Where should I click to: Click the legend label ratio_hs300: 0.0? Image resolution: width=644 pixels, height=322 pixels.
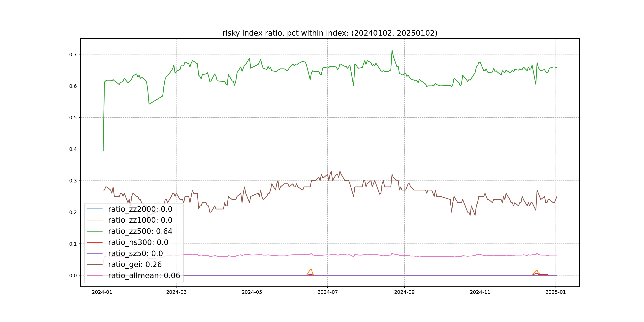tap(138, 242)
